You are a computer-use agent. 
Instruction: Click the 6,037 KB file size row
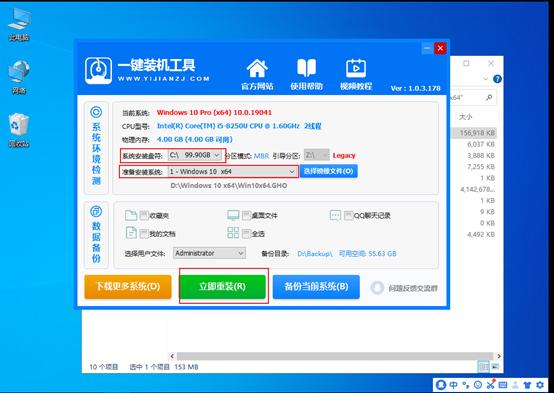[481, 144]
